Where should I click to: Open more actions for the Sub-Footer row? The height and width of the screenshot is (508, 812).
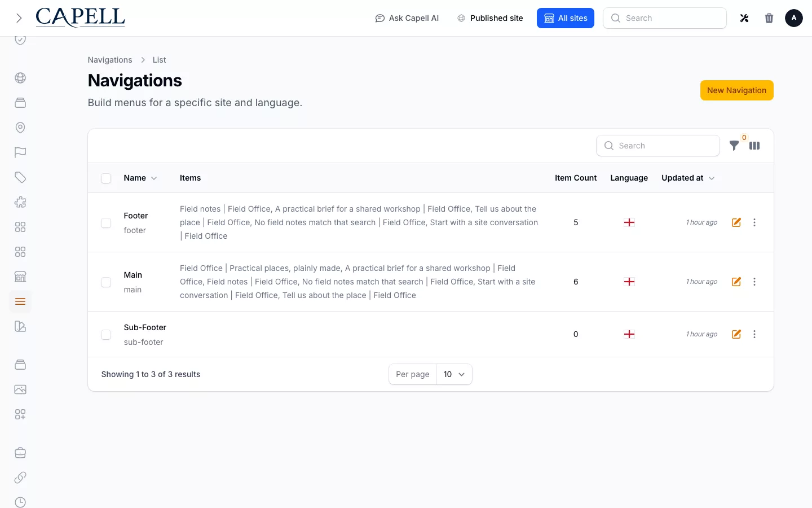click(x=754, y=334)
